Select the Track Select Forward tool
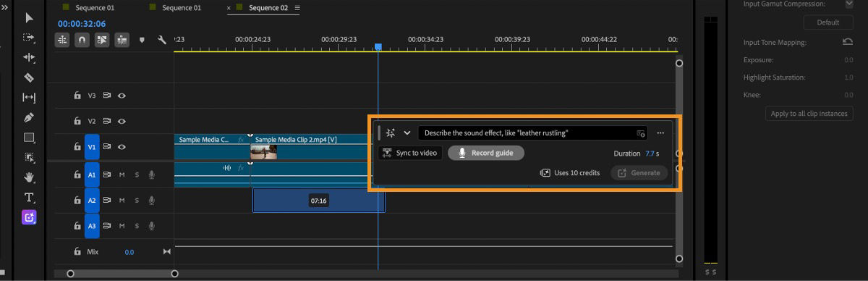Screen dimensions: 868x281 pos(29,37)
